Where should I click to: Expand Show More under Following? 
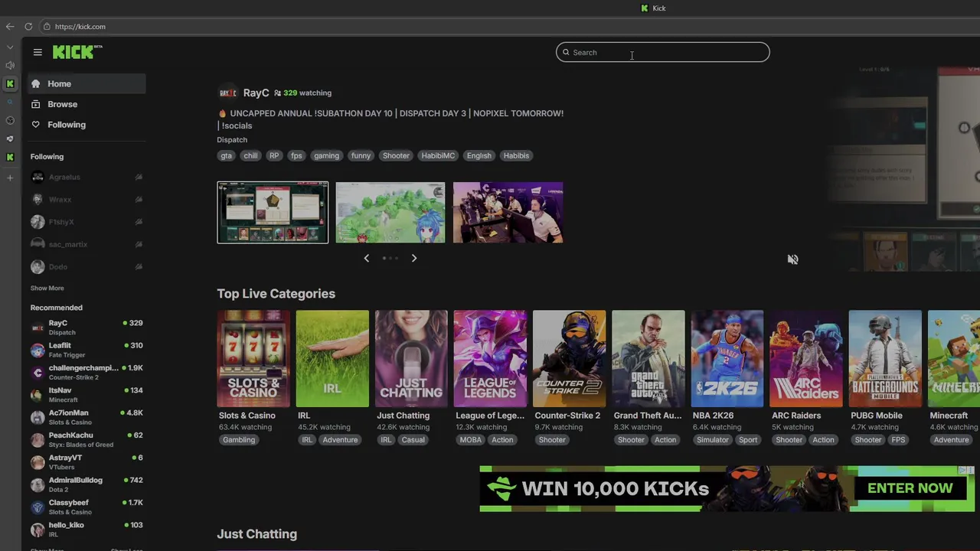pyautogui.click(x=47, y=289)
